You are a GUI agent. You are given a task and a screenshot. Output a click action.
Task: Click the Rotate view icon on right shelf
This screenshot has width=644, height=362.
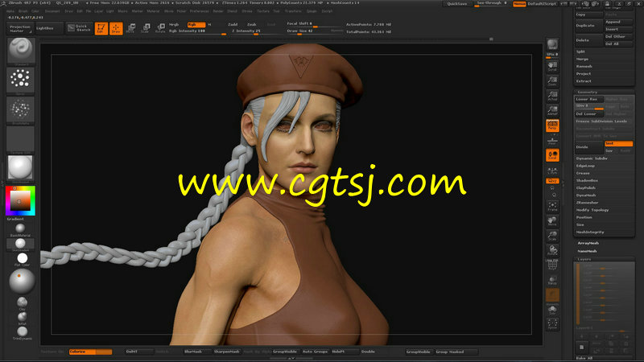click(552, 251)
